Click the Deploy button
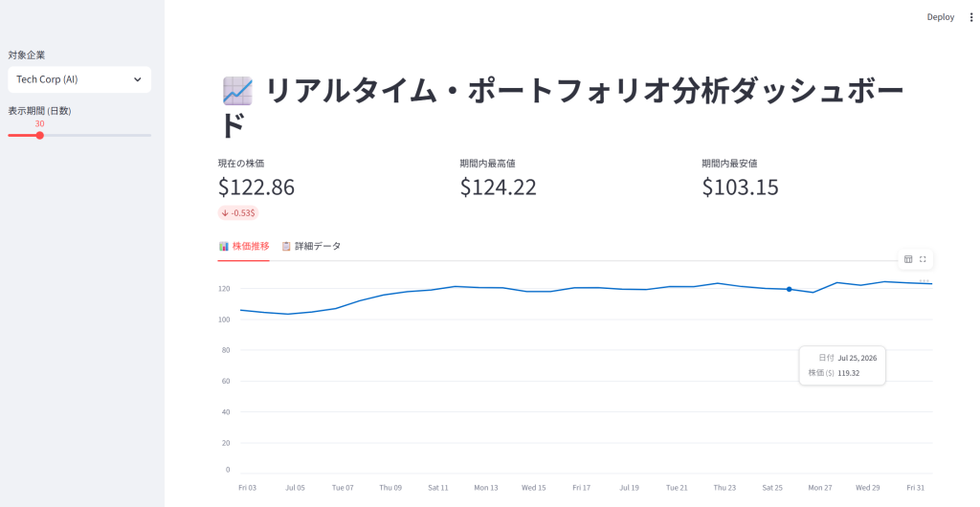Viewport: 980px width, 507px height. tap(940, 17)
